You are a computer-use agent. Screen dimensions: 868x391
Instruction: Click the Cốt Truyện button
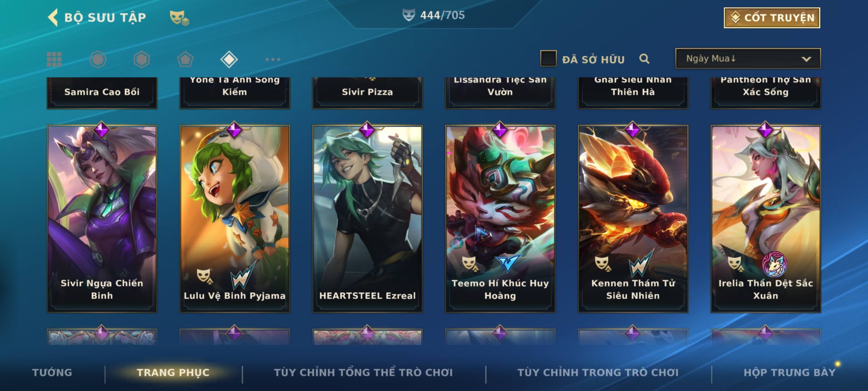[x=772, y=18]
